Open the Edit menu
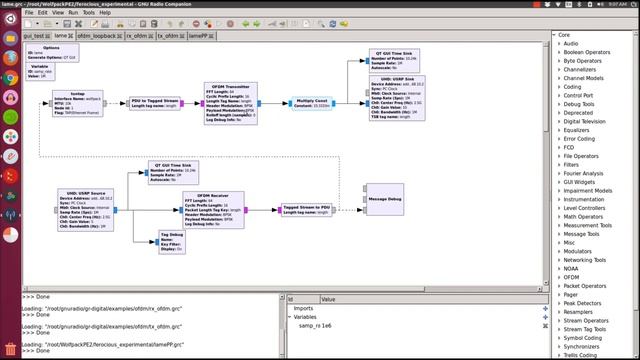Viewport: 640px width, 360px height. [x=42, y=13]
